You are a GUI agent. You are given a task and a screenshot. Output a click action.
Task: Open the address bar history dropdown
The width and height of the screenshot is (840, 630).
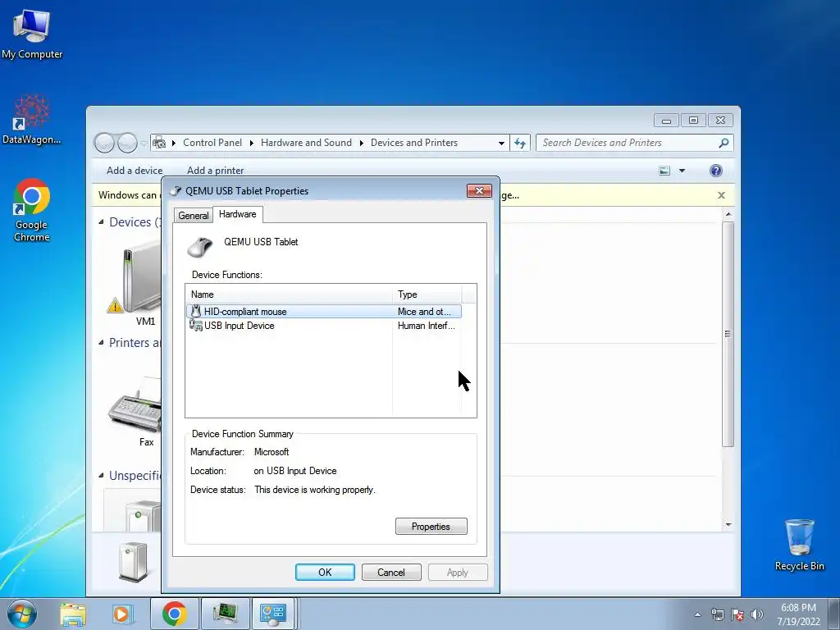pyautogui.click(x=501, y=143)
